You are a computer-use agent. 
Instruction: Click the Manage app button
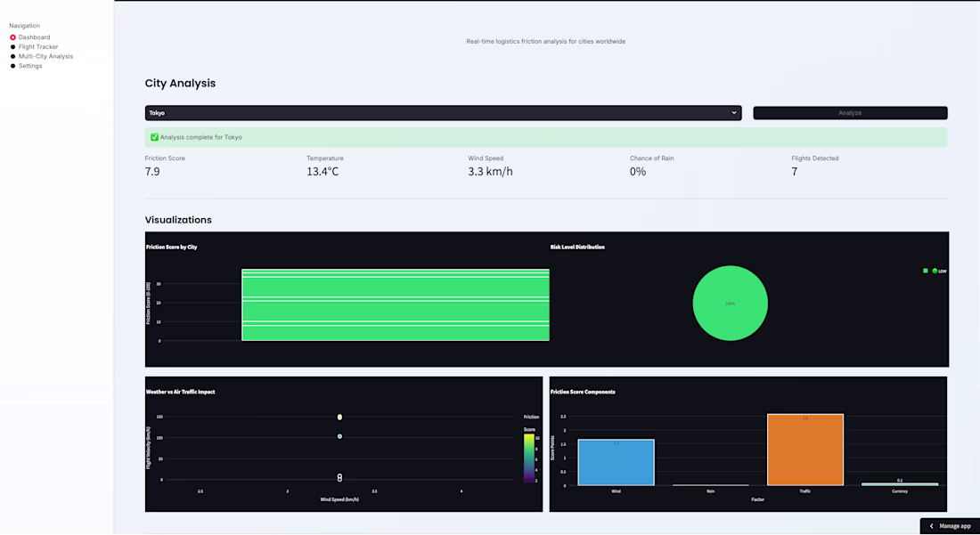click(950, 526)
